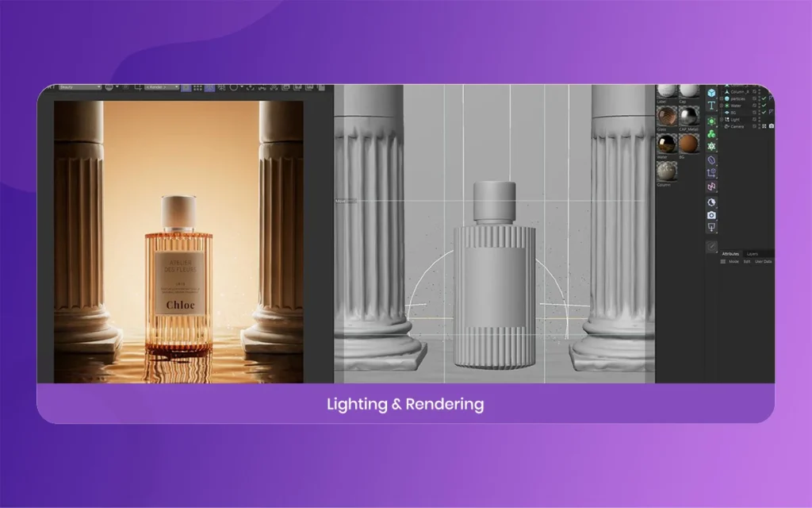Switch to the Layers tab
This screenshot has height=508, width=812.
(753, 254)
